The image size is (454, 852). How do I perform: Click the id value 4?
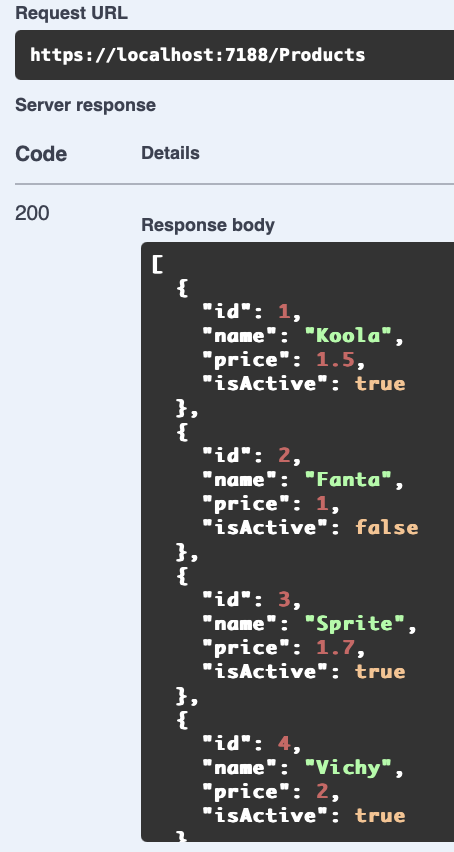tap(284, 743)
